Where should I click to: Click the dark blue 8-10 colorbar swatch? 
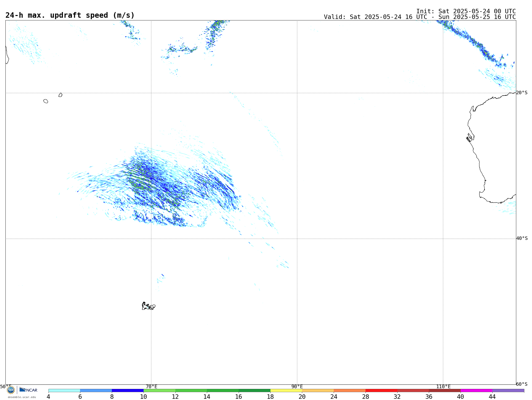pos(128,390)
